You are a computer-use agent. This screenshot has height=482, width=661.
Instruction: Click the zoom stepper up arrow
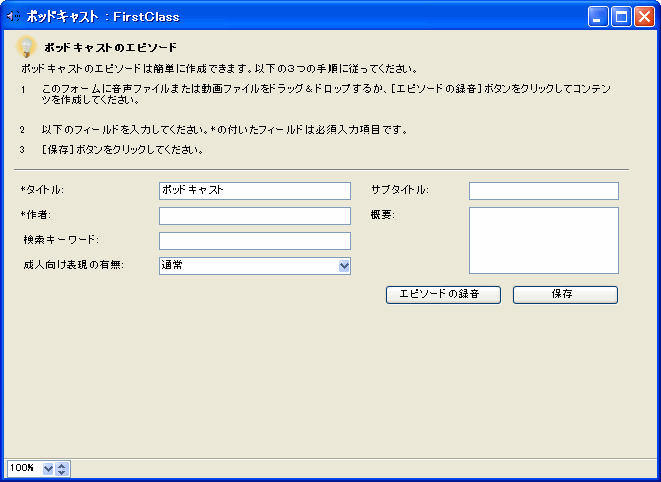(x=62, y=464)
